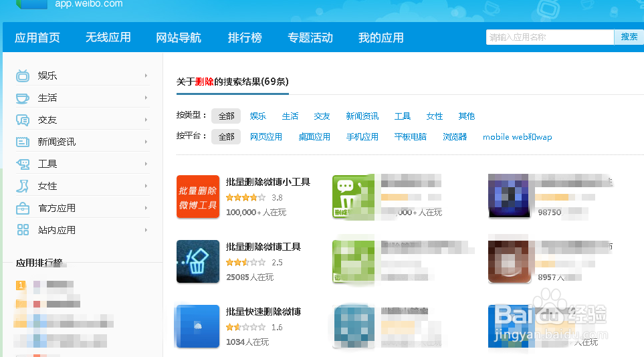This screenshot has width=644, height=357.
Task: Click the blurred brown app thumbnail
Action: (508, 261)
